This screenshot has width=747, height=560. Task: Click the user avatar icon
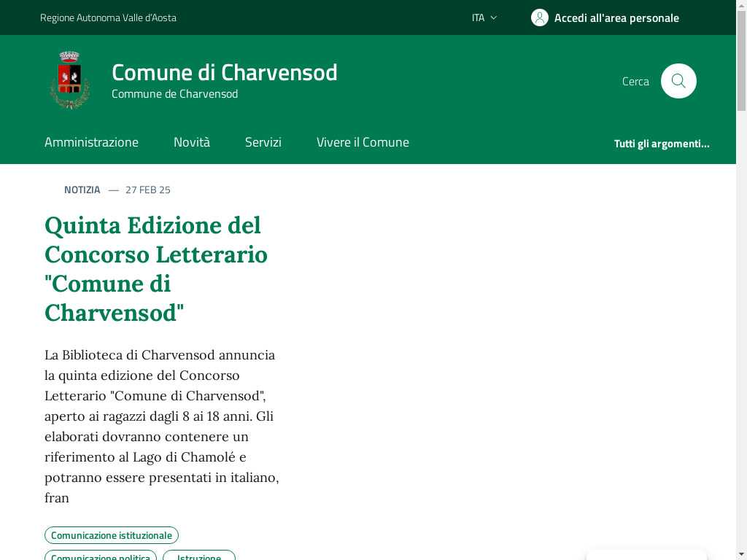click(x=540, y=17)
